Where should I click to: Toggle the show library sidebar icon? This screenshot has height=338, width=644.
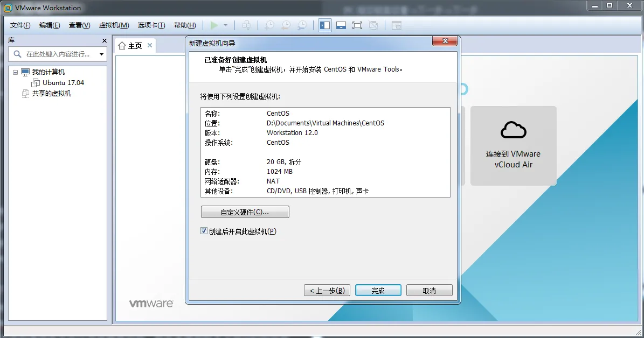(325, 25)
